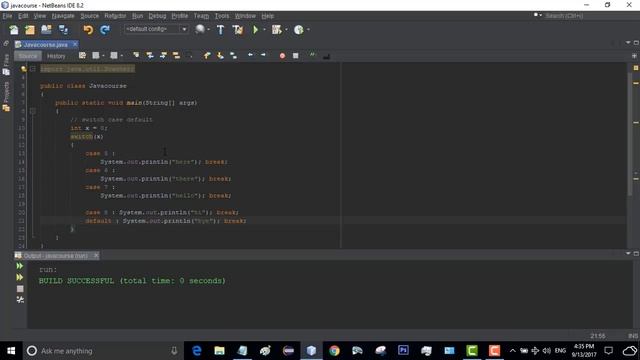Click the blue Redo arrow
This screenshot has height=360, width=640.
coord(105,29)
